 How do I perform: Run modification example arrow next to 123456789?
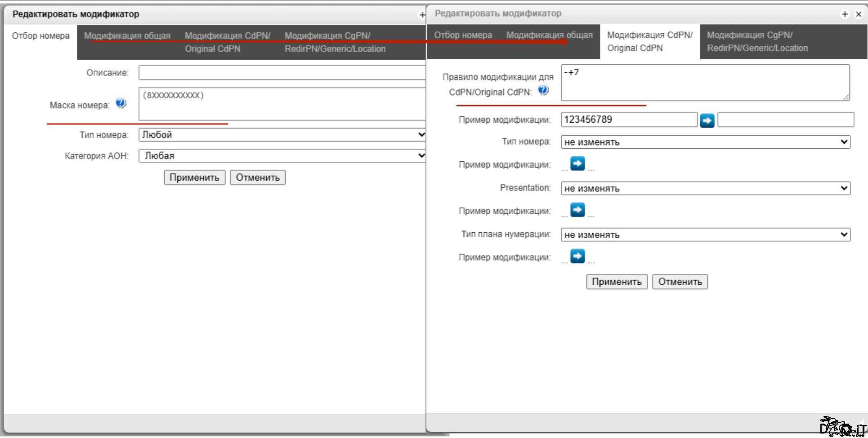pos(707,120)
